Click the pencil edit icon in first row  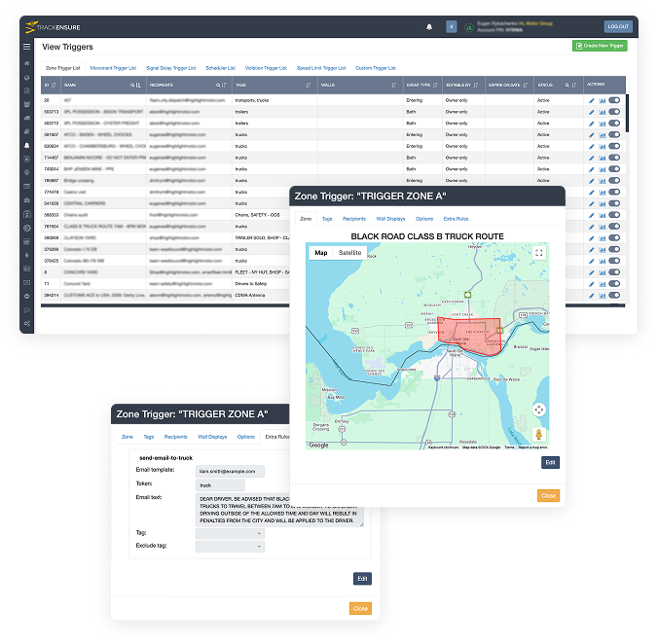pyautogui.click(x=591, y=100)
